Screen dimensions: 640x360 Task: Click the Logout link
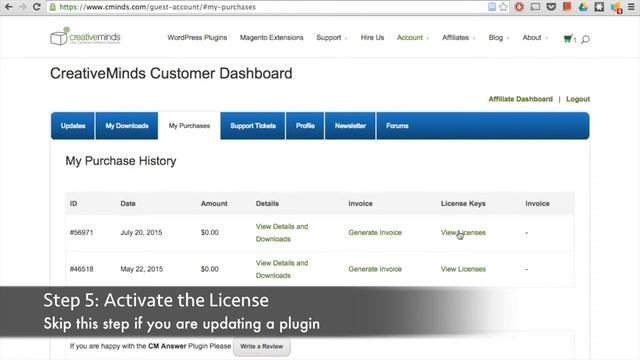pos(578,99)
